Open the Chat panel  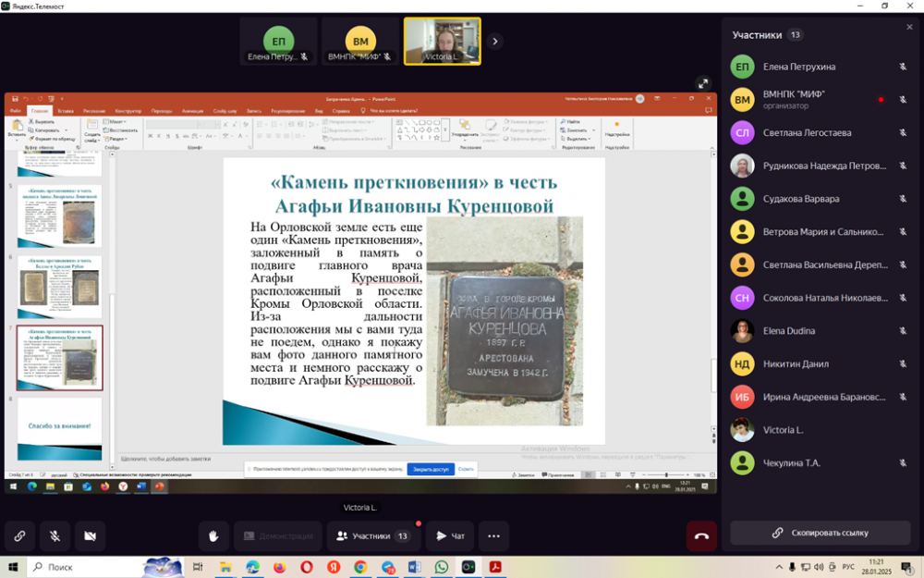tap(450, 536)
